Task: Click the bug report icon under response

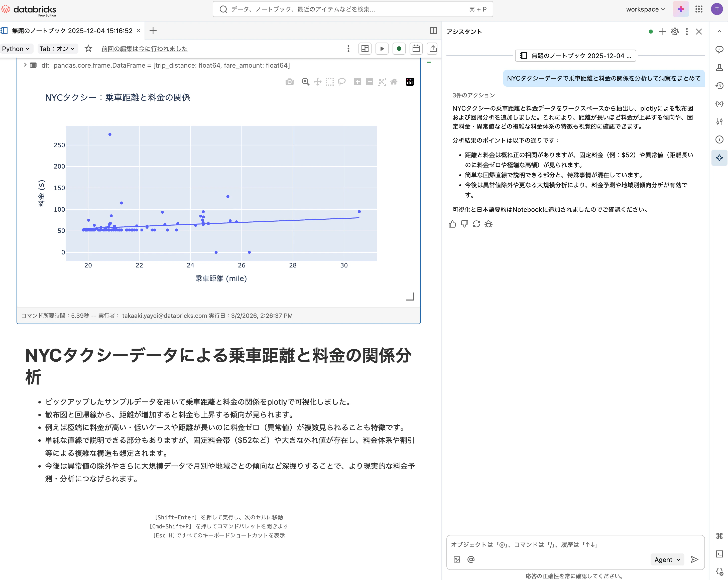Action: [489, 224]
